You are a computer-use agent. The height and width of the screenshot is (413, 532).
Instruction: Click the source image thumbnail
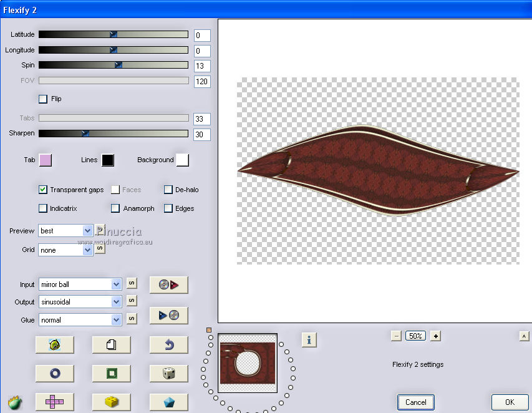(248, 363)
